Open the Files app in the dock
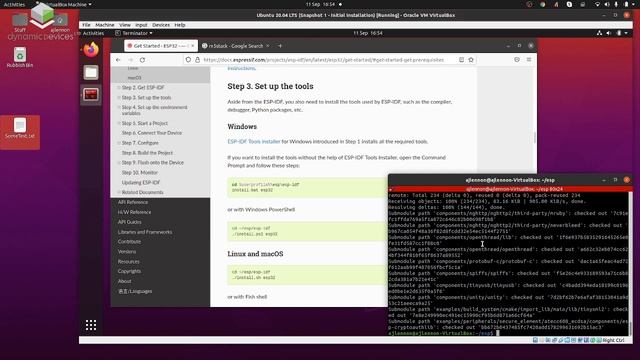 click(91, 72)
